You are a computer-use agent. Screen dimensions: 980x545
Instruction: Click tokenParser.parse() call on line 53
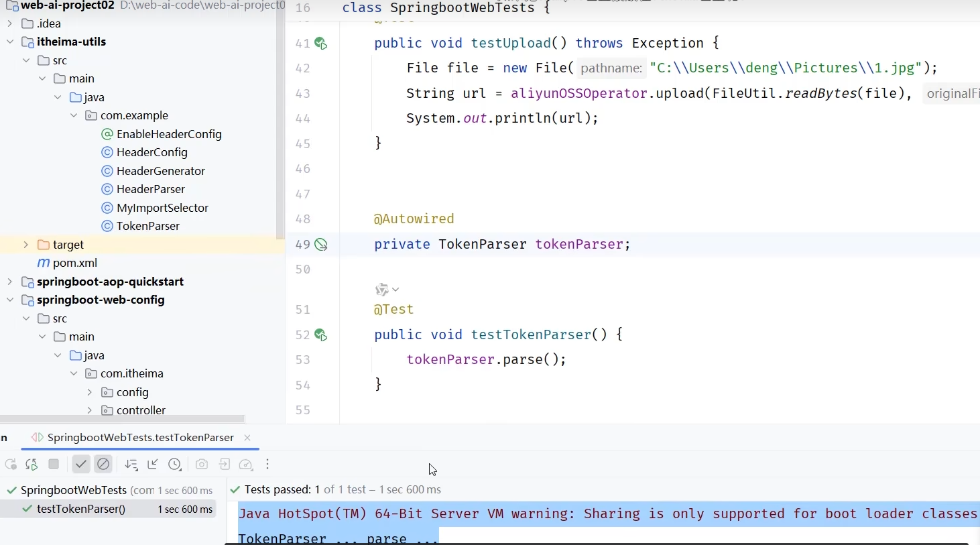click(x=486, y=360)
